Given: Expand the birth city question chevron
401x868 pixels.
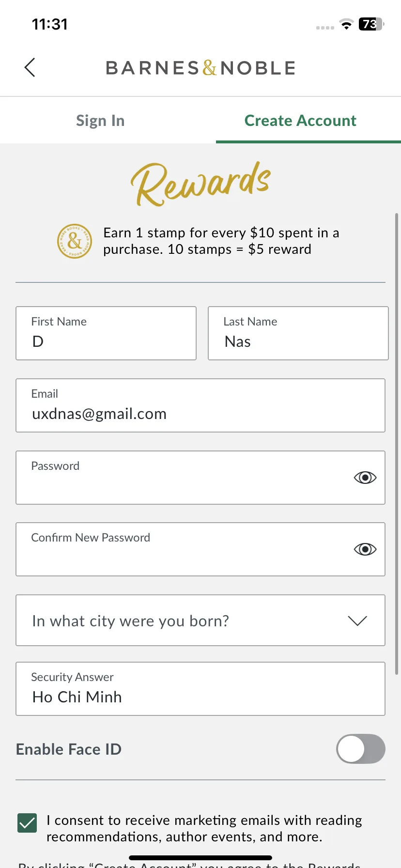Looking at the screenshot, I should (357, 620).
